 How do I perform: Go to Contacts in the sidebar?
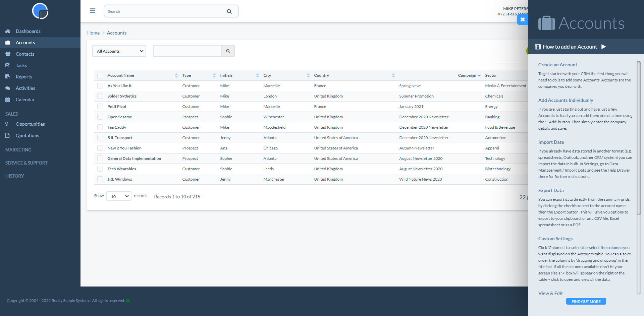point(25,54)
